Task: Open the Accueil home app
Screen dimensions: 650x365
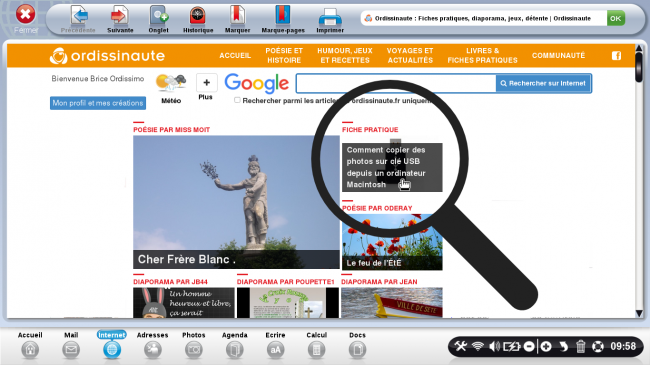Action: 30,345
